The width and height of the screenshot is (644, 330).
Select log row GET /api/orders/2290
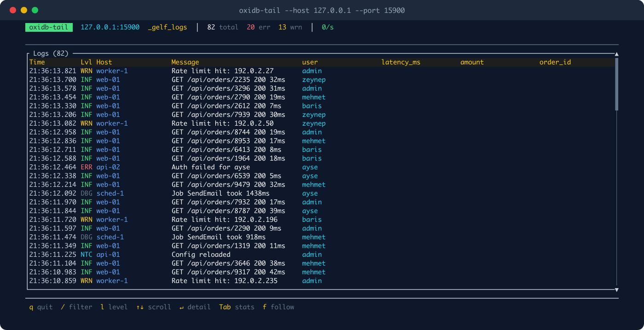(x=321, y=228)
